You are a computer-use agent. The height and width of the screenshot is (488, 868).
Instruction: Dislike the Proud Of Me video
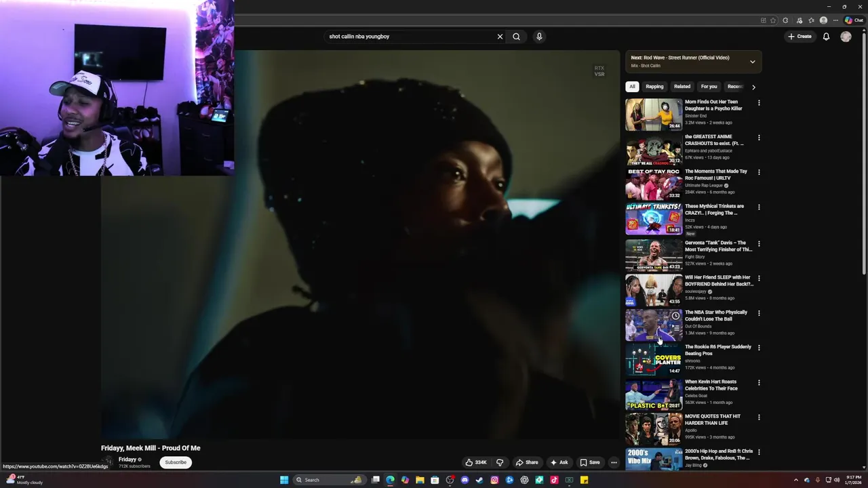click(x=500, y=462)
